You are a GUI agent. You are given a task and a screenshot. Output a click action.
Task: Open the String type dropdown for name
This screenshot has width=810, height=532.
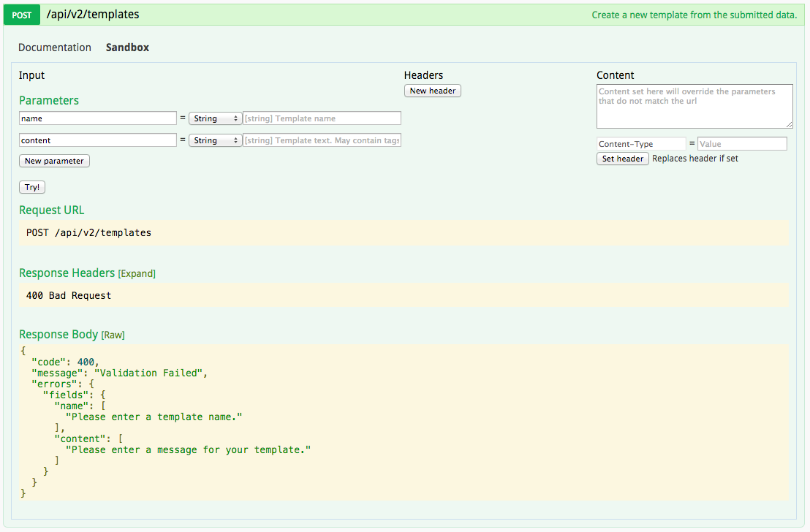coord(215,118)
